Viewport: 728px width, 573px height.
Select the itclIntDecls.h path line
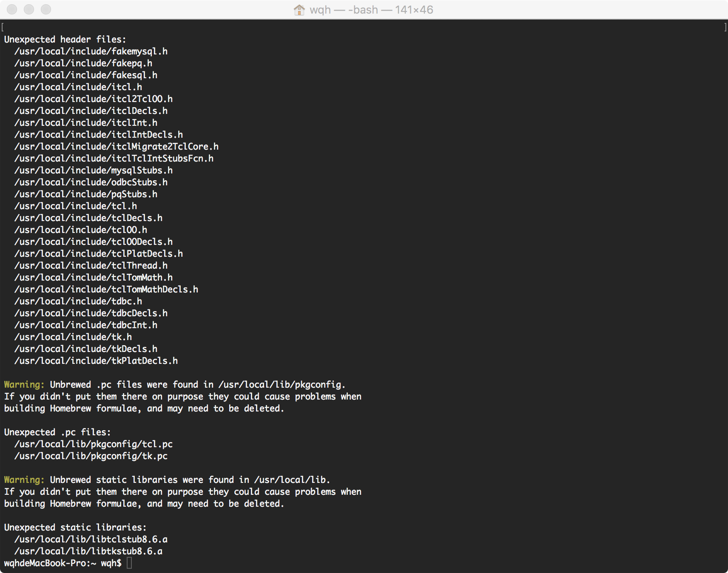pyautogui.click(x=99, y=135)
